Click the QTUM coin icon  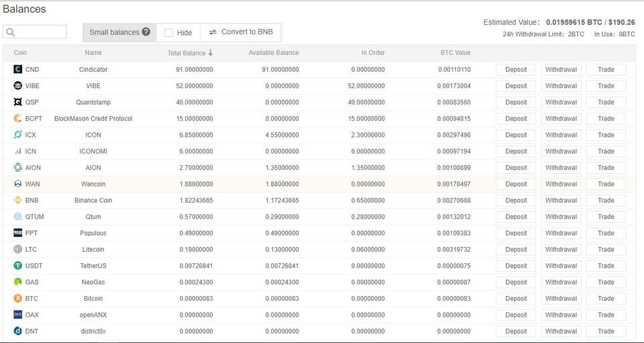click(17, 217)
